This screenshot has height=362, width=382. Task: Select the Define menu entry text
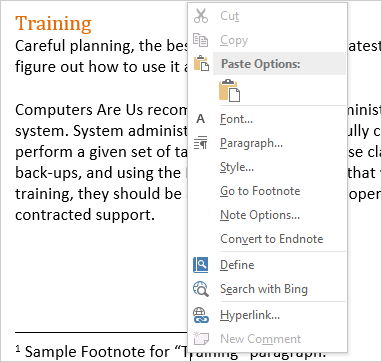[x=237, y=265]
